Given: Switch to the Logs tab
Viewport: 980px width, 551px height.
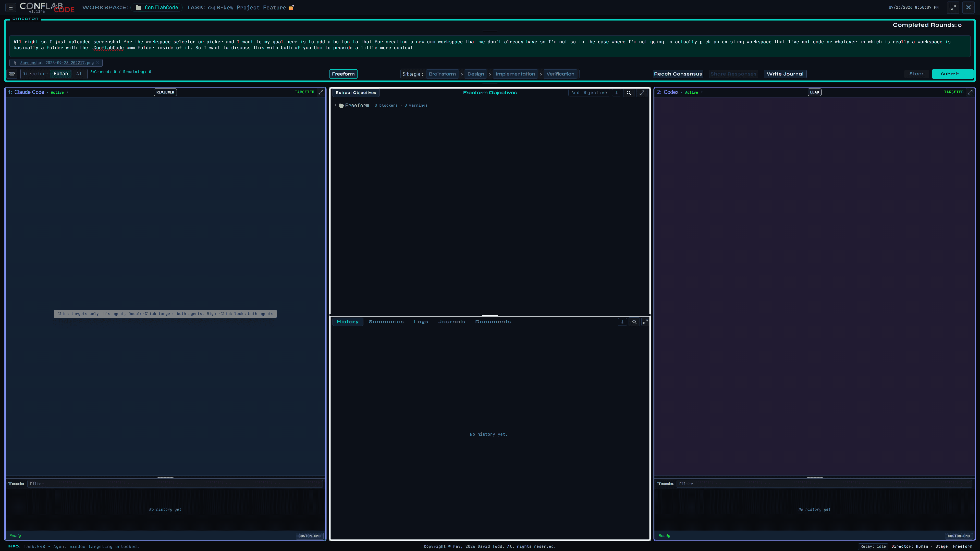Looking at the screenshot, I should click(x=421, y=322).
